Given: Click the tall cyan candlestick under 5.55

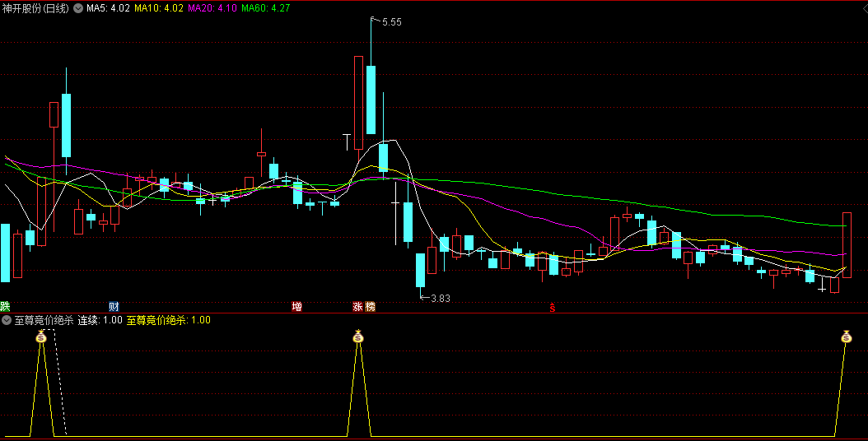Looking at the screenshot, I should (x=371, y=100).
